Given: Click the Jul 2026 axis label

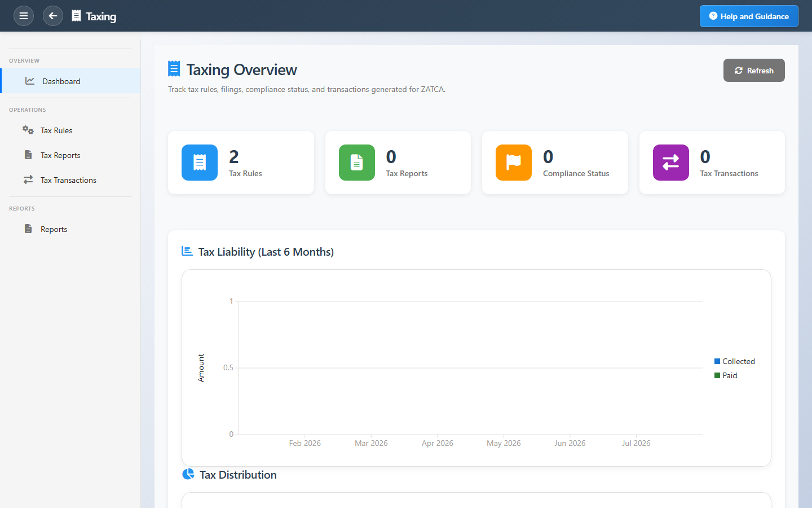Looking at the screenshot, I should [636, 443].
